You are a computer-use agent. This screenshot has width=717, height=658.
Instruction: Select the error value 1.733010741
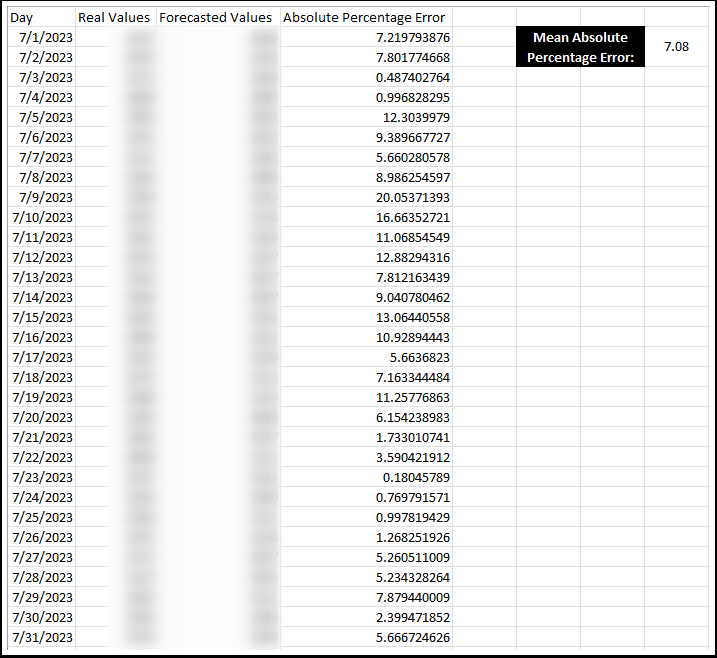[x=366, y=438]
